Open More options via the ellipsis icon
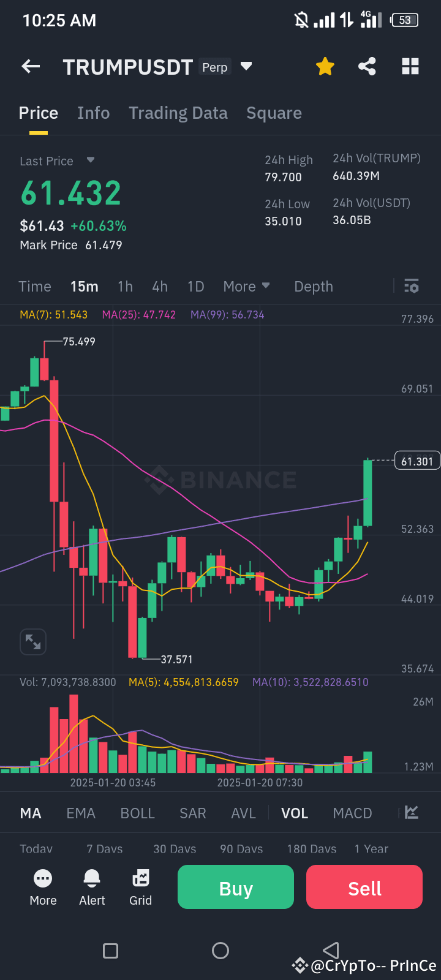 43,887
